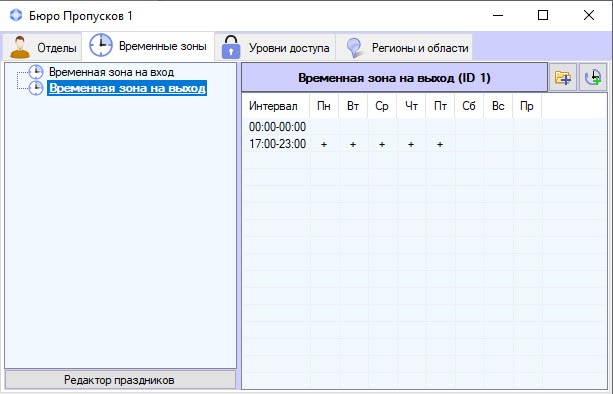The width and height of the screenshot is (613, 394).
Task: Click the 00:00-00:00 interval cell
Action: click(277, 127)
